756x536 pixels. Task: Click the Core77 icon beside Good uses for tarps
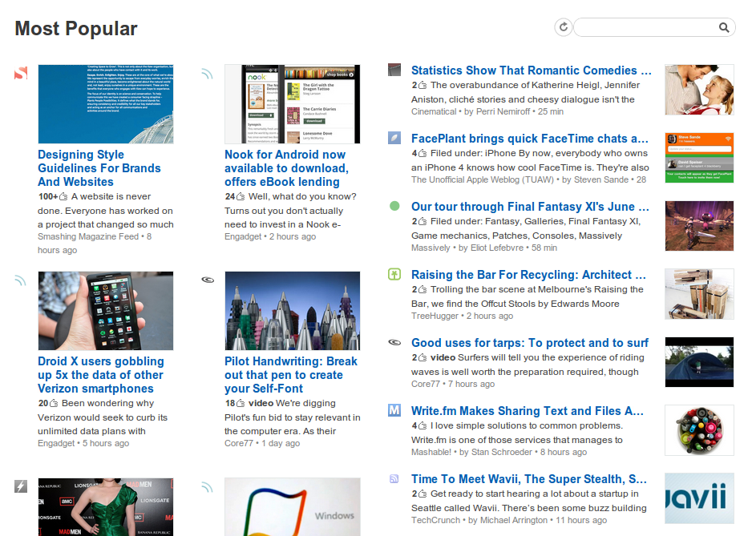pyautogui.click(x=394, y=342)
